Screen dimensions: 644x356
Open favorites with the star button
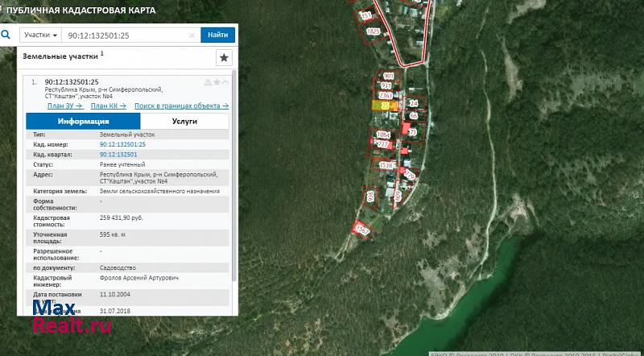point(224,58)
